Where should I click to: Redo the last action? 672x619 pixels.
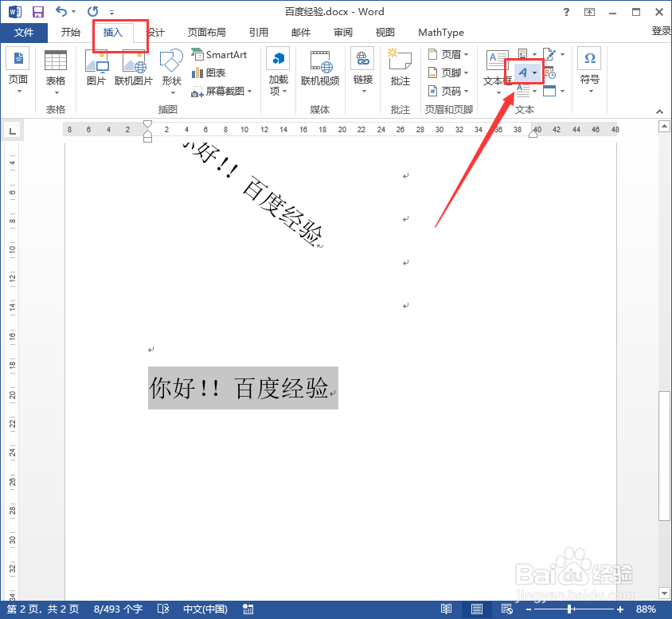tap(92, 12)
